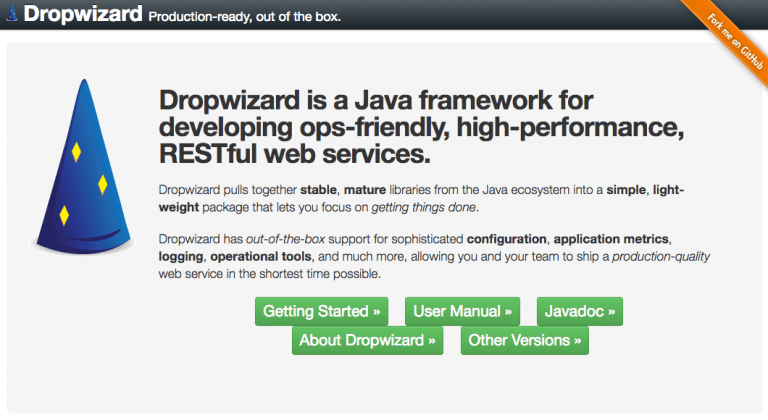View Other Versions of the docs
This screenshot has height=420, width=768.
525,340
